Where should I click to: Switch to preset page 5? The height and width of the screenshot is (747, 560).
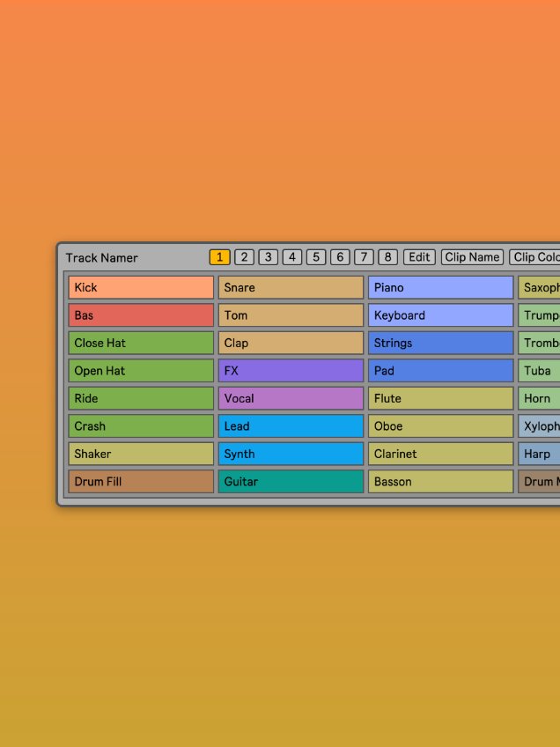[x=316, y=257]
